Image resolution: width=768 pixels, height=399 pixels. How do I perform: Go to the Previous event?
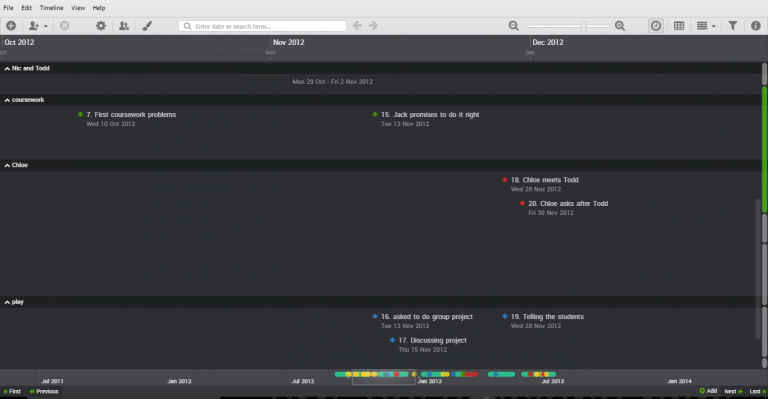tap(44, 391)
